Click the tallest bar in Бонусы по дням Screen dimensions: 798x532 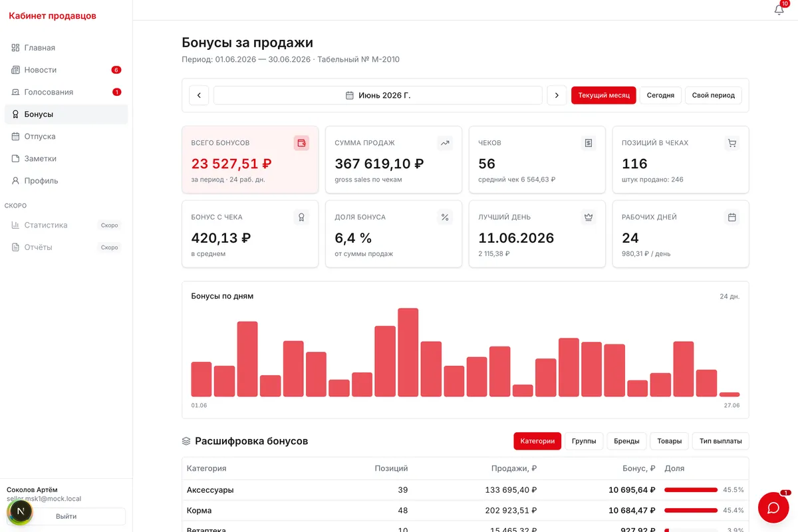(408, 352)
